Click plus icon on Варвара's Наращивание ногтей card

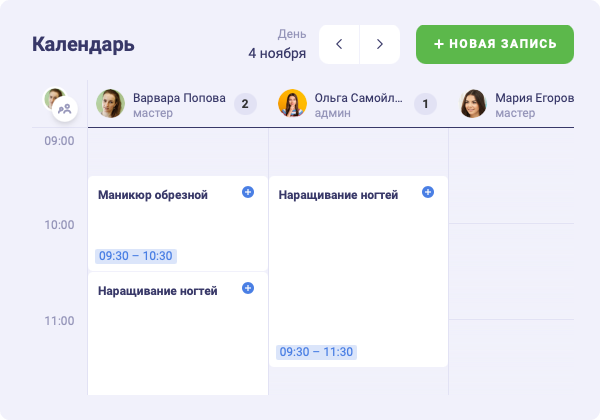[248, 288]
